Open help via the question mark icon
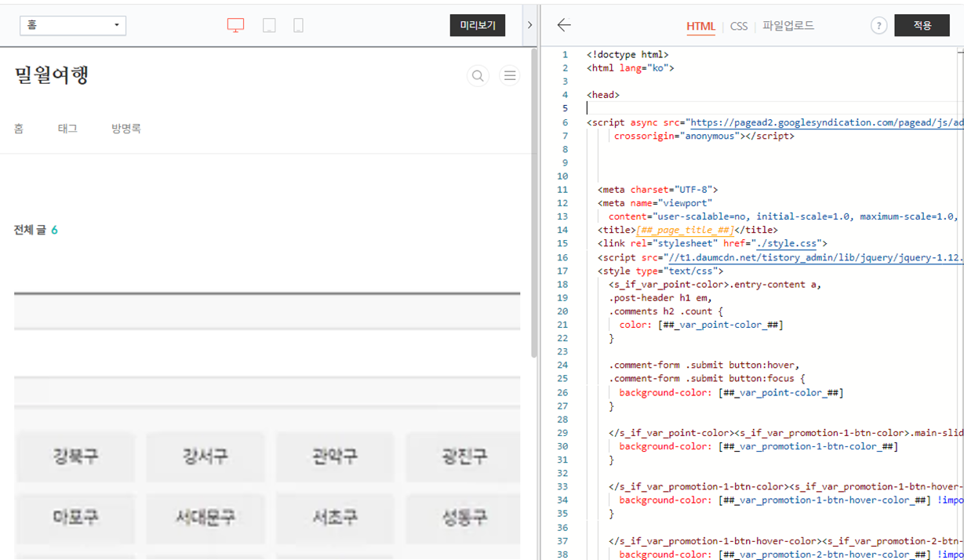The height and width of the screenshot is (560, 964). click(879, 26)
